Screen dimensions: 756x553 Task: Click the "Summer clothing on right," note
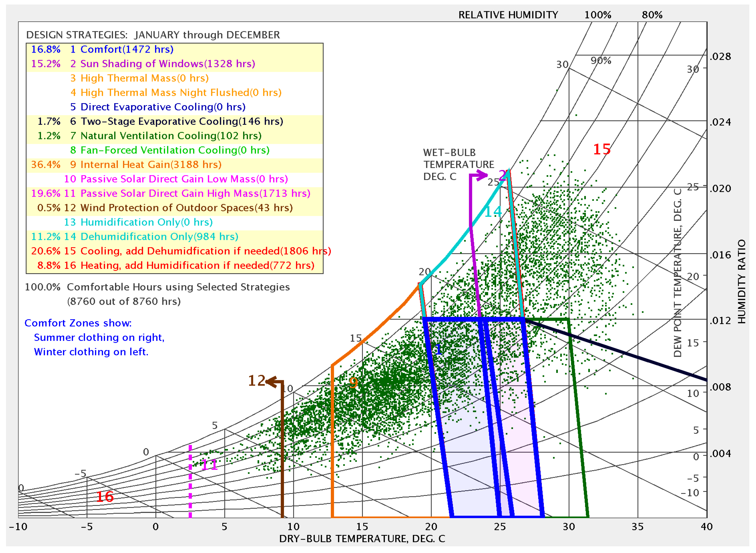point(99,337)
